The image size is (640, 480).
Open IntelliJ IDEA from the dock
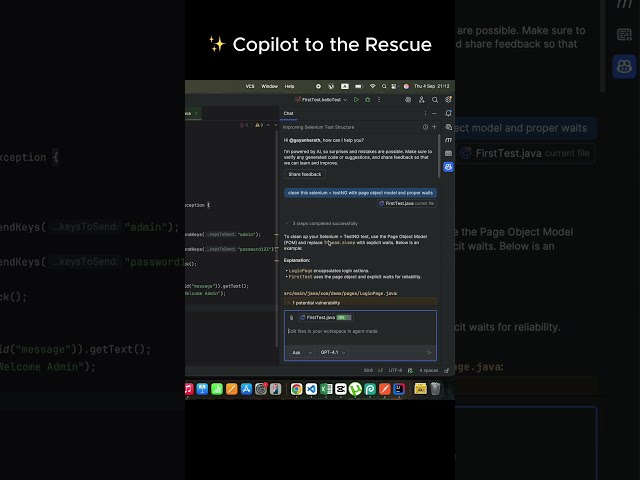pos(399,389)
